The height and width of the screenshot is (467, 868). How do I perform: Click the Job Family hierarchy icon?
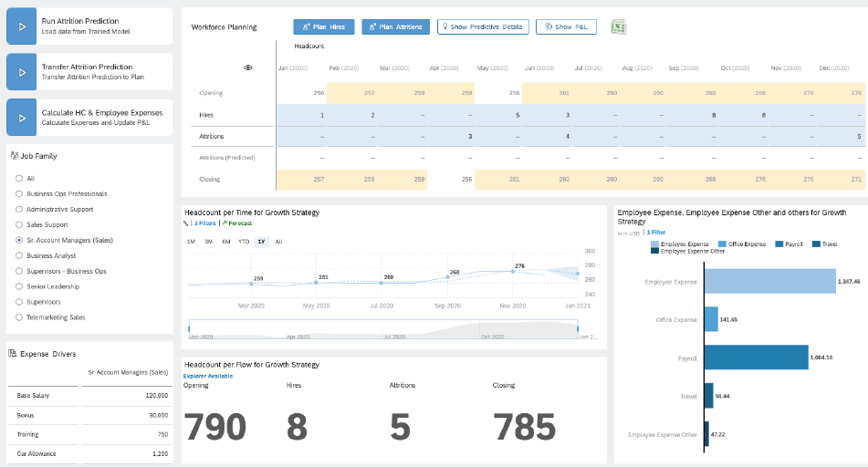(x=13, y=156)
